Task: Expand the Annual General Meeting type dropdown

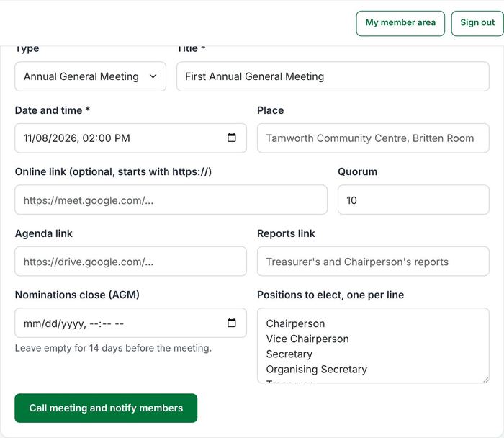Action: pyautogui.click(x=90, y=76)
